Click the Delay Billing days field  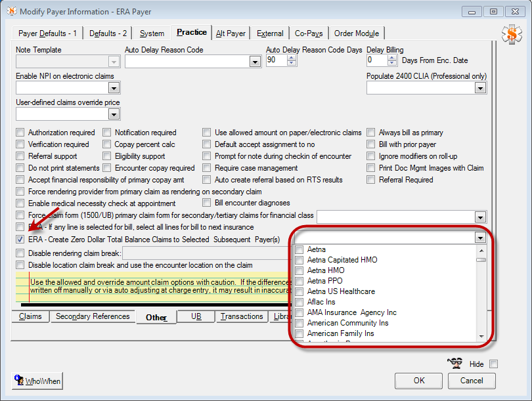376,60
